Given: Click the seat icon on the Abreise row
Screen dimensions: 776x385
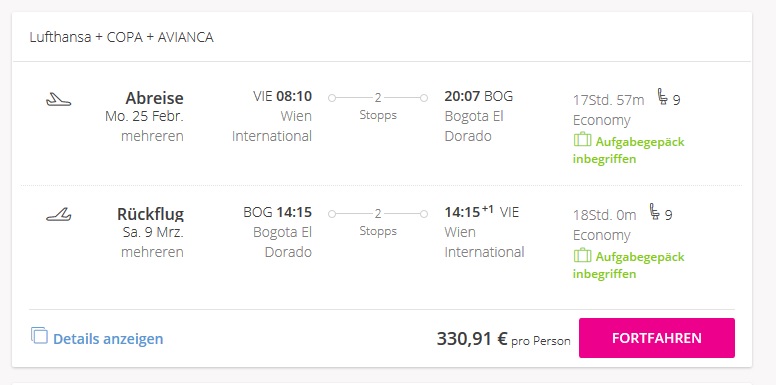Looking at the screenshot, I should coord(663,96).
